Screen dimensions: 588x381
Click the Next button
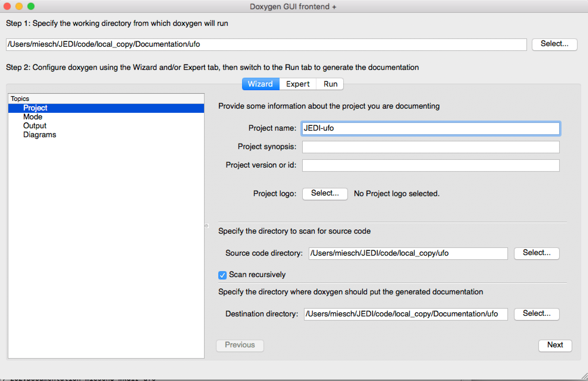(555, 345)
